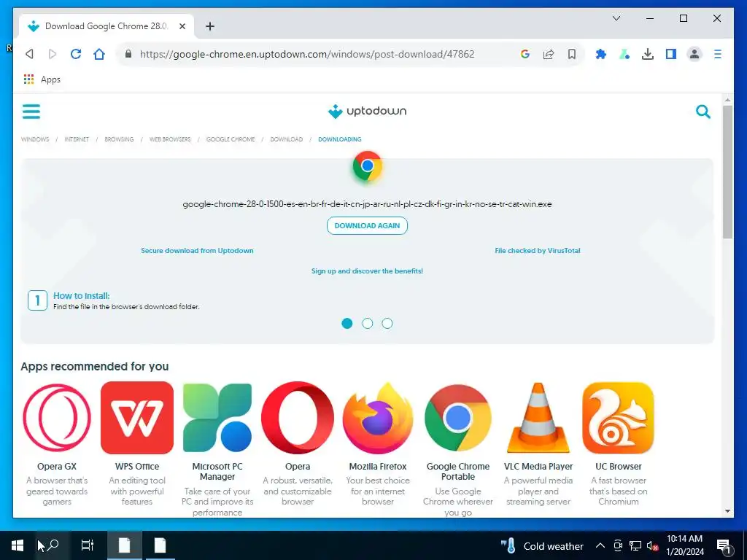Click the page vertical scrollbar thumb

(x=727, y=171)
